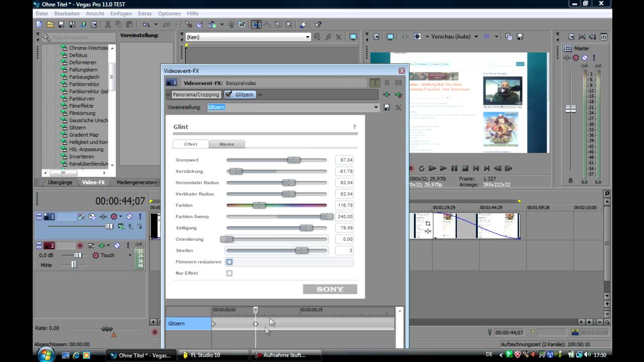This screenshot has width=644, height=362.
Task: Open the Optionen menu
Action: pos(169,14)
